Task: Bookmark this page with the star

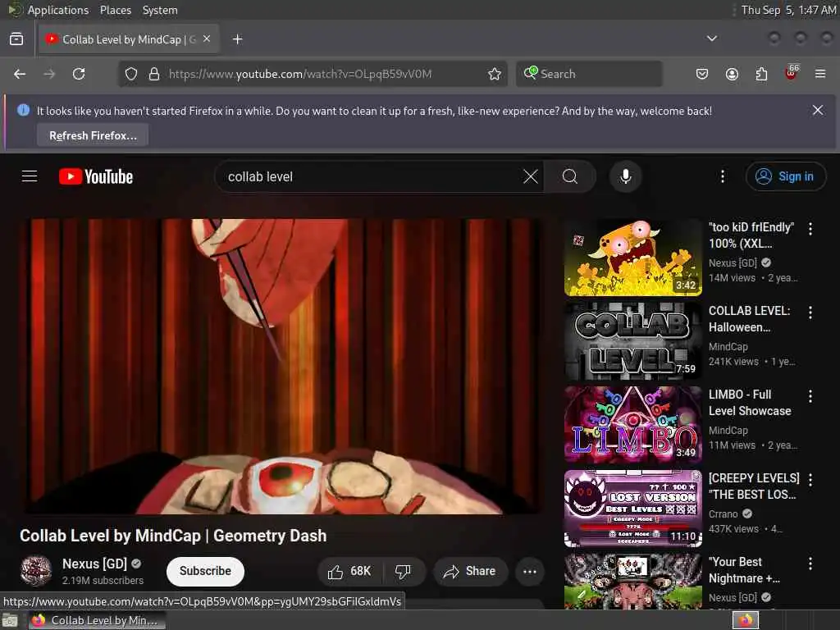Action: (495, 74)
